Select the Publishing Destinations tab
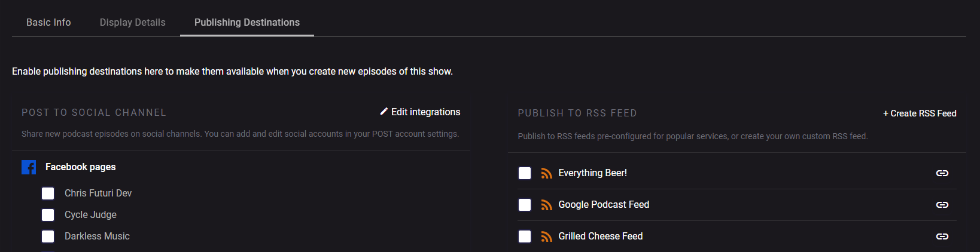Screen dimensions: 980x252 (247, 23)
